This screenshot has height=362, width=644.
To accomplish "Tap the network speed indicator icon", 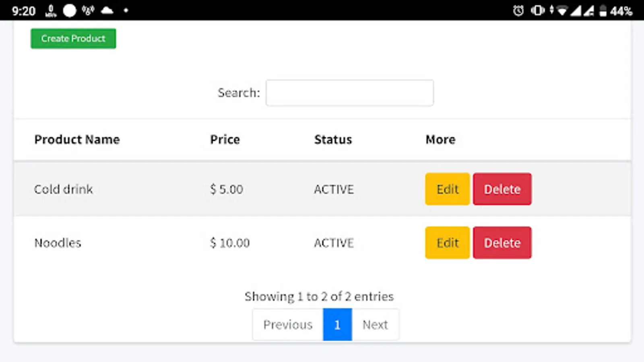I will pyautogui.click(x=51, y=10).
